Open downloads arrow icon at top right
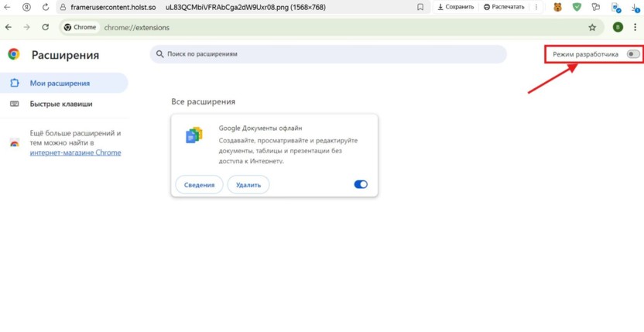This screenshot has height=332, width=644. pos(635,8)
